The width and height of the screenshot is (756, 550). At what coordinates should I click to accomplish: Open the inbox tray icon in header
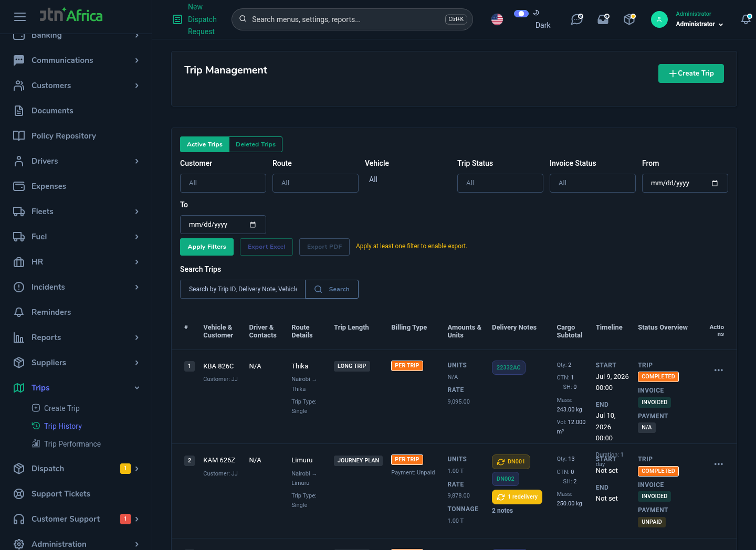(x=603, y=19)
